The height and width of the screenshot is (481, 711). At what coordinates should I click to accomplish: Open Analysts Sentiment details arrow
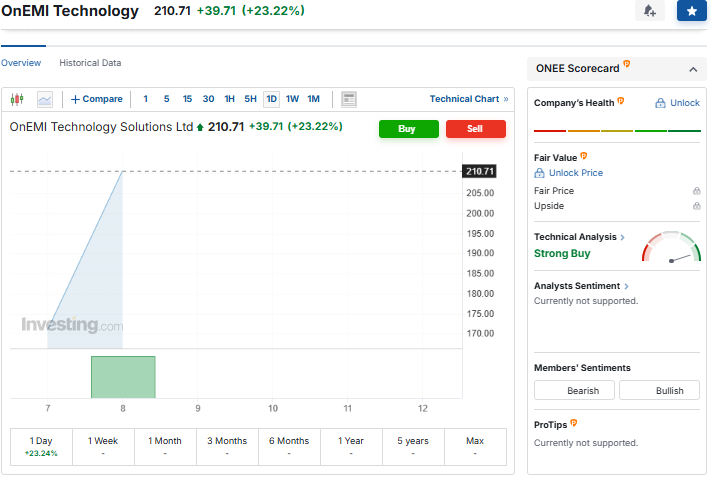(x=626, y=286)
